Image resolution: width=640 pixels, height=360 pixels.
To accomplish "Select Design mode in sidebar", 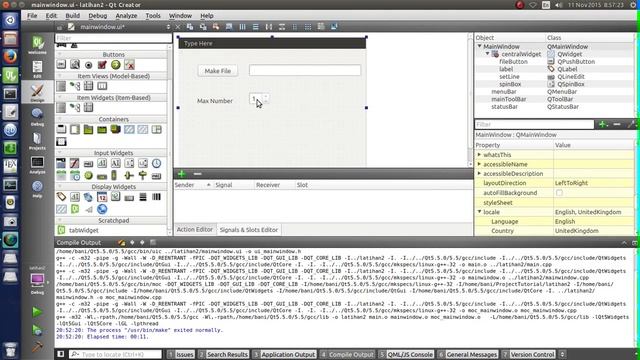I will tap(38, 93).
